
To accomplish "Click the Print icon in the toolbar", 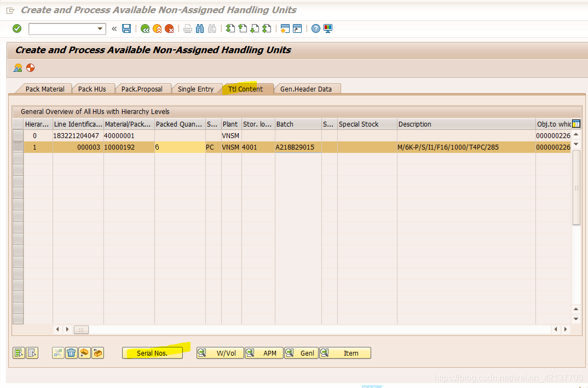I will [x=188, y=28].
